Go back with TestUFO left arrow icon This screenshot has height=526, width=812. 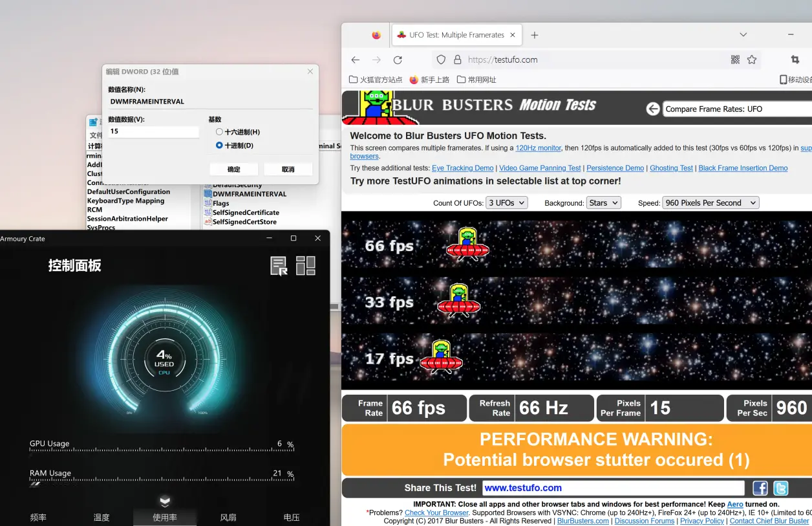pyautogui.click(x=653, y=109)
